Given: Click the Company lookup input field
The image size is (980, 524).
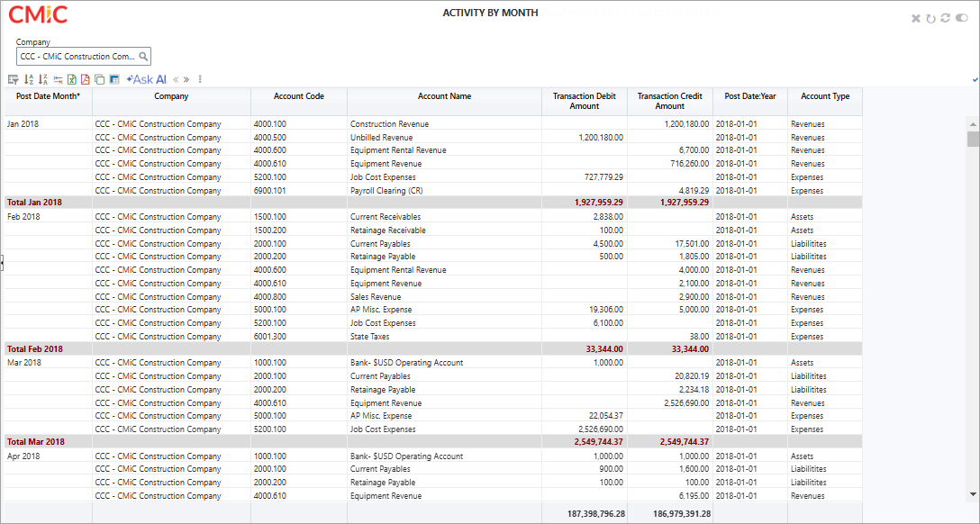Looking at the screenshot, I should [x=84, y=56].
